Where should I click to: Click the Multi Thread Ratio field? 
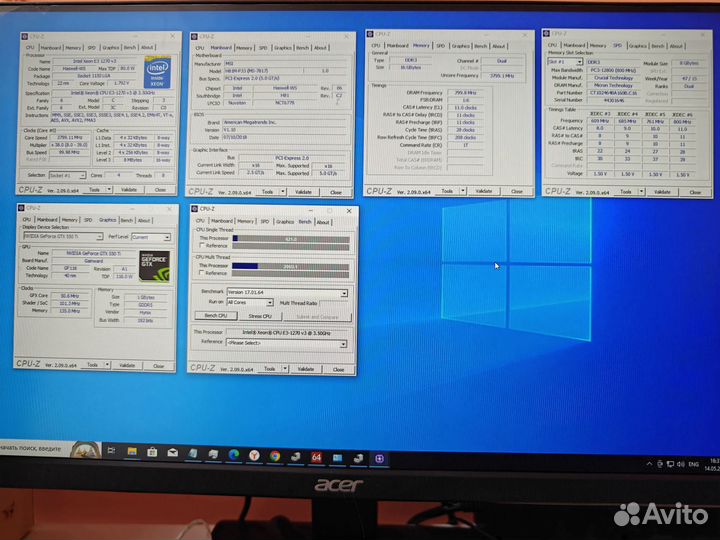tap(335, 303)
